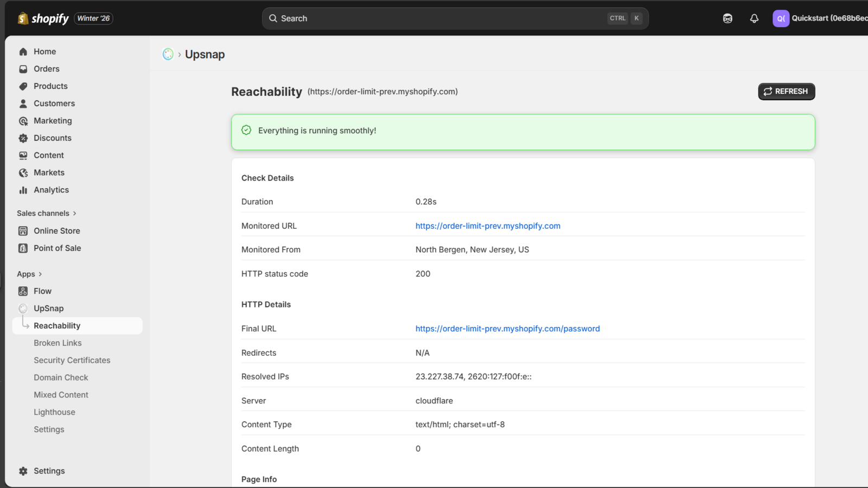This screenshot has height=488, width=868.
Task: Click the Quickstart store avatar
Action: pyautogui.click(x=781, y=18)
